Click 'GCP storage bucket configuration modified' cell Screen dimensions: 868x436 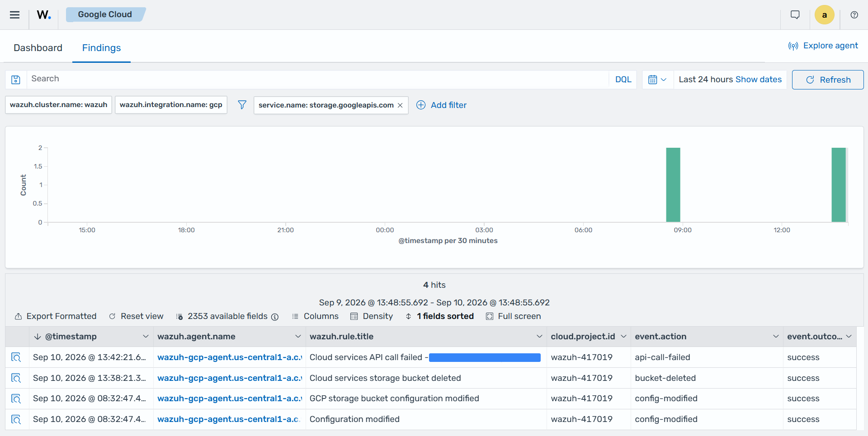coord(426,398)
